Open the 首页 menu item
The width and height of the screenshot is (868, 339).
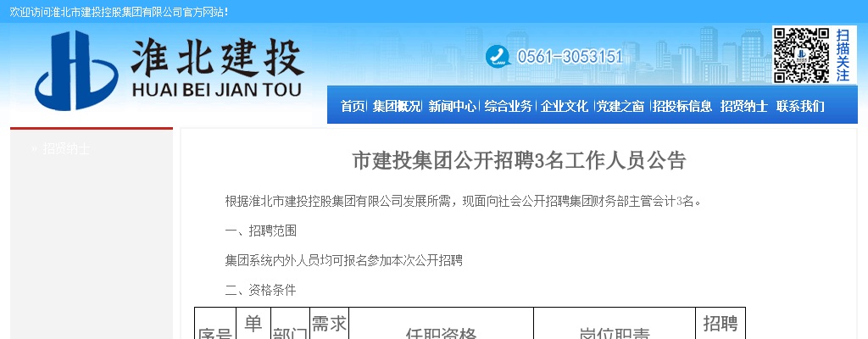(353, 106)
